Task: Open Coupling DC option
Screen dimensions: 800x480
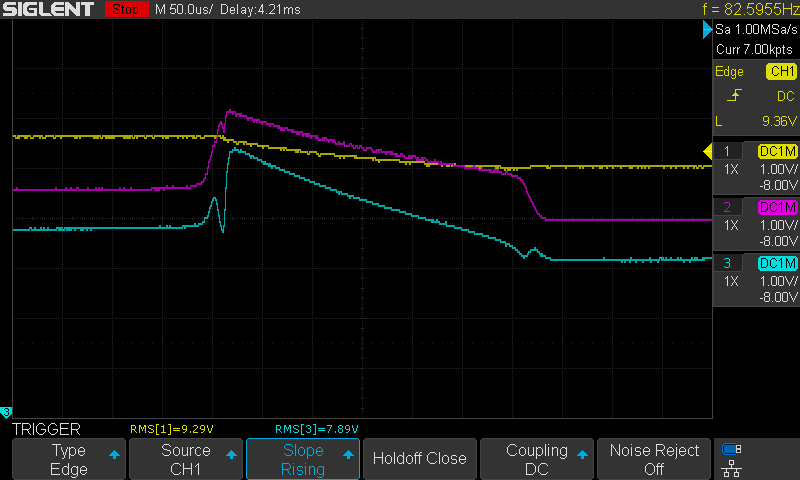Action: pyautogui.click(x=537, y=459)
